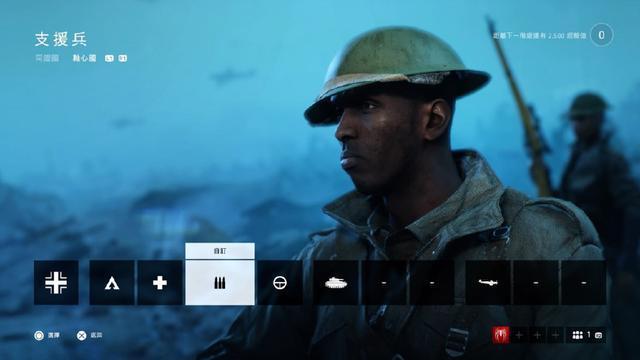Screen dimensions: 640x360
Task: Switch to the 同盟國 faction tab
Action: [47, 58]
